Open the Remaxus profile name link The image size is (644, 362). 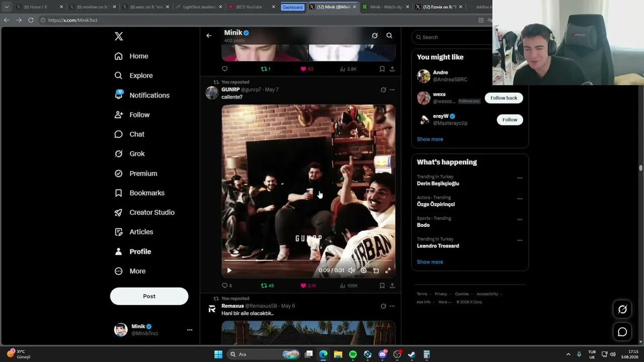point(232,306)
